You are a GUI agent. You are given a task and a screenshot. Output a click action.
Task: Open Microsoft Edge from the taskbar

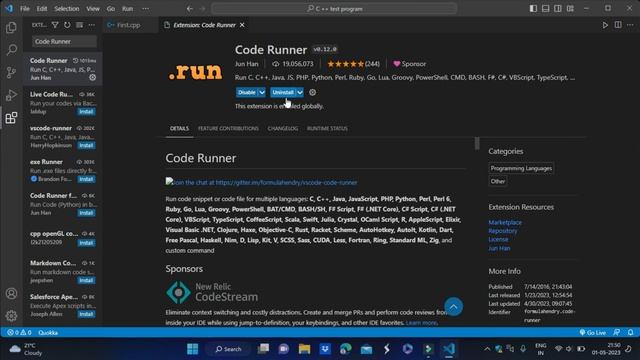pos(346,349)
